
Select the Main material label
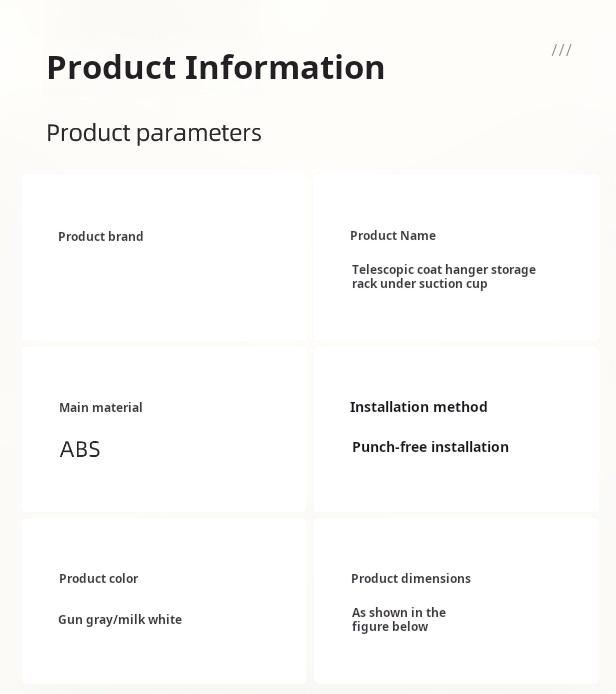[101, 408]
